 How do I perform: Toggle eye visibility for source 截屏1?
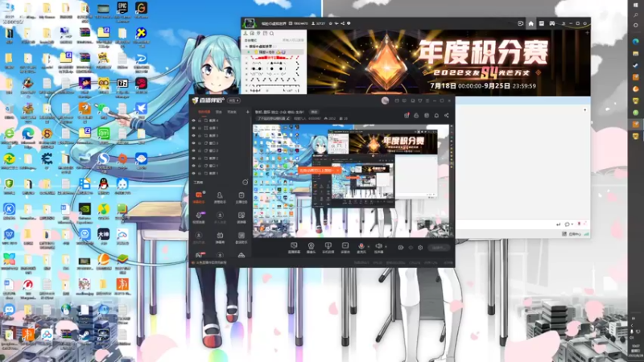point(193,173)
